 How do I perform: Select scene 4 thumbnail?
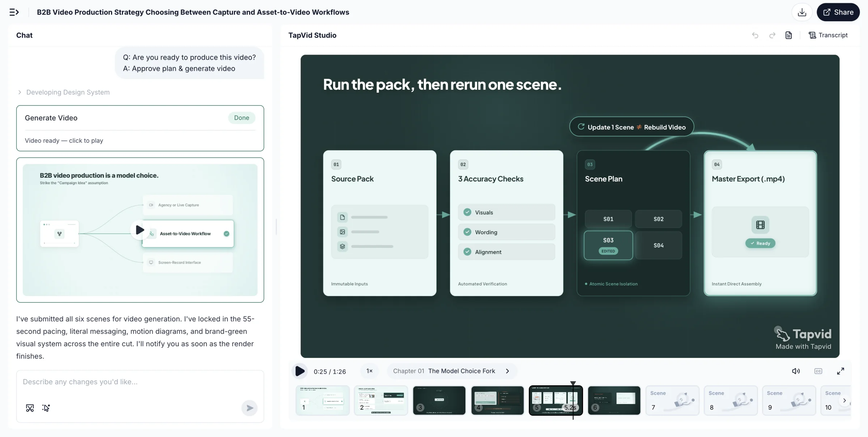point(498,400)
